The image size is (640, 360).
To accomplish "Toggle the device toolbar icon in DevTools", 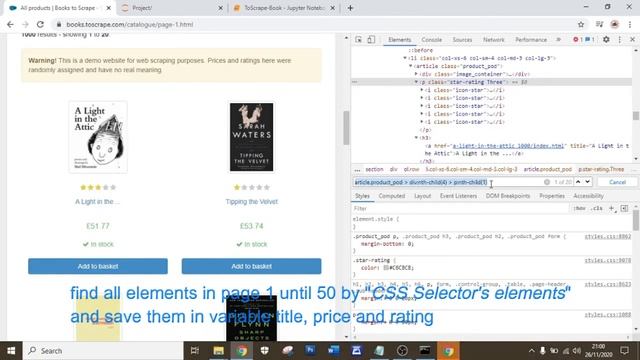I will pyautogui.click(x=371, y=40).
